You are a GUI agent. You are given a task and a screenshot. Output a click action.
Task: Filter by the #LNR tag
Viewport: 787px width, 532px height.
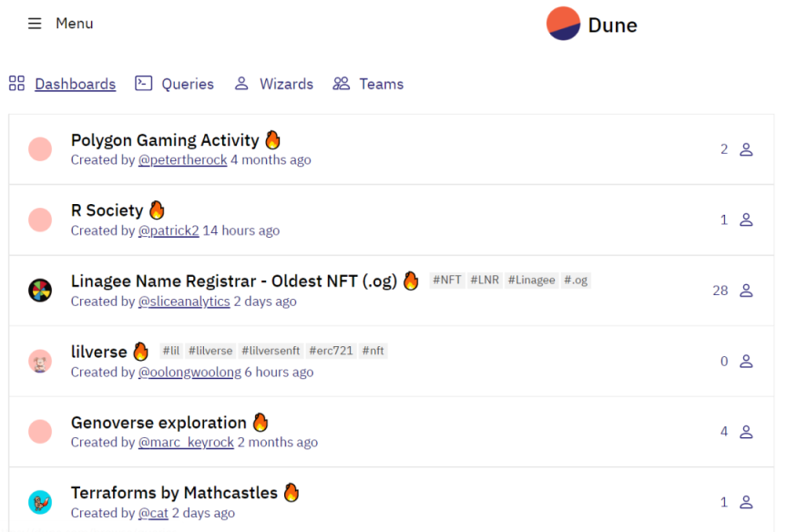(x=485, y=280)
